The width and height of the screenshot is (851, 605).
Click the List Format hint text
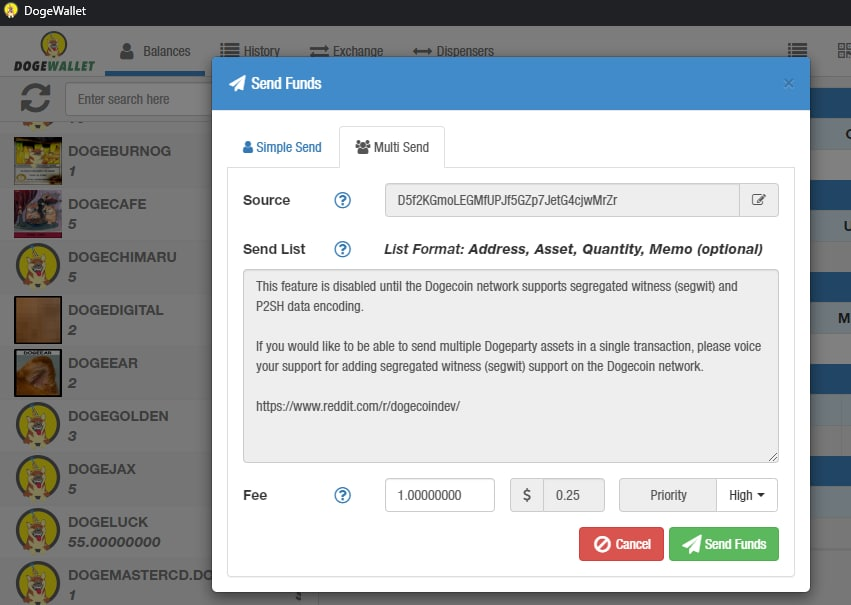[x=573, y=249]
